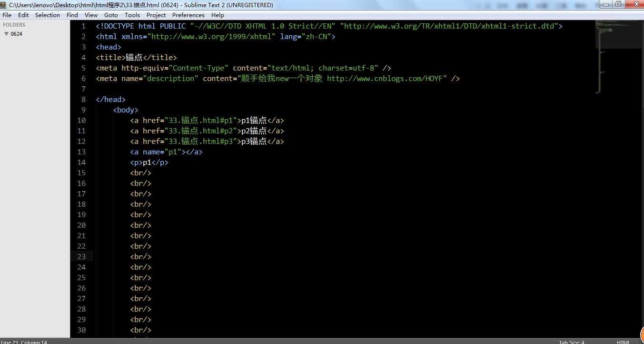Click the DOCTYPE declaration on line 1
Screen dimensions: 644x344
(329, 26)
